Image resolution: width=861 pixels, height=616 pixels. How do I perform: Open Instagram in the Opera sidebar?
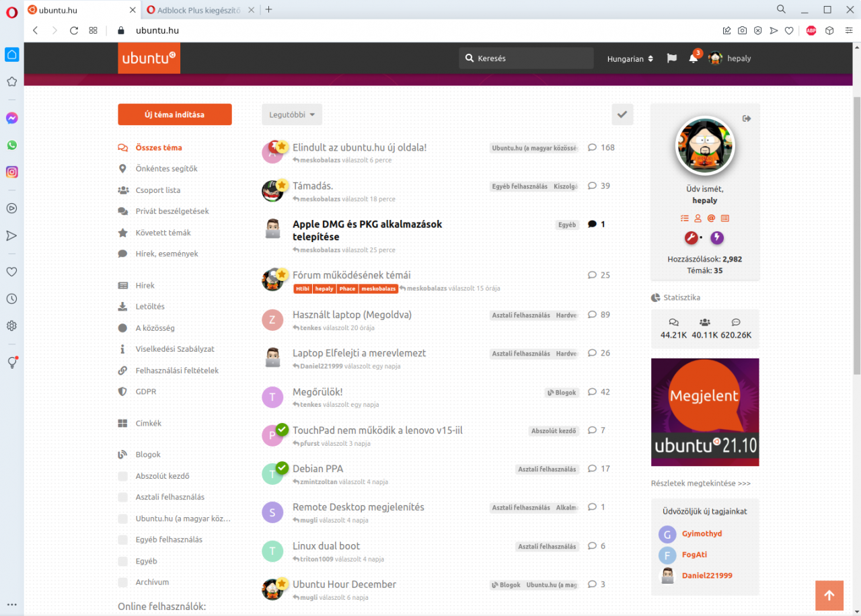click(x=11, y=172)
